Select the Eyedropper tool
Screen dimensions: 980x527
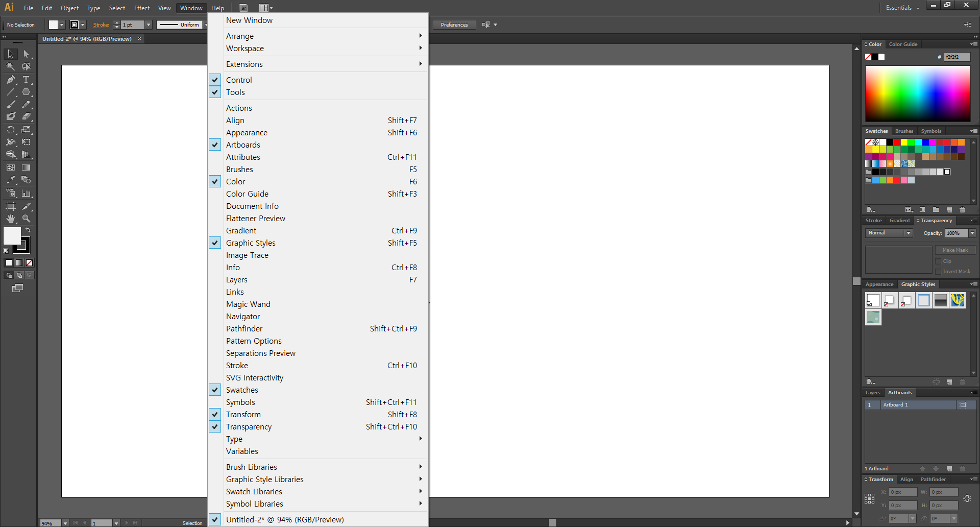tap(10, 180)
